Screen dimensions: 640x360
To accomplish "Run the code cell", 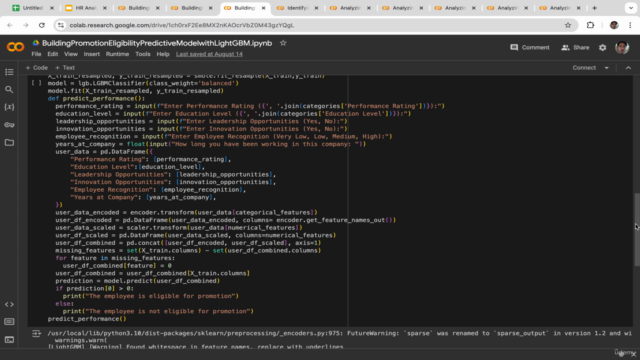I will tap(36, 83).
